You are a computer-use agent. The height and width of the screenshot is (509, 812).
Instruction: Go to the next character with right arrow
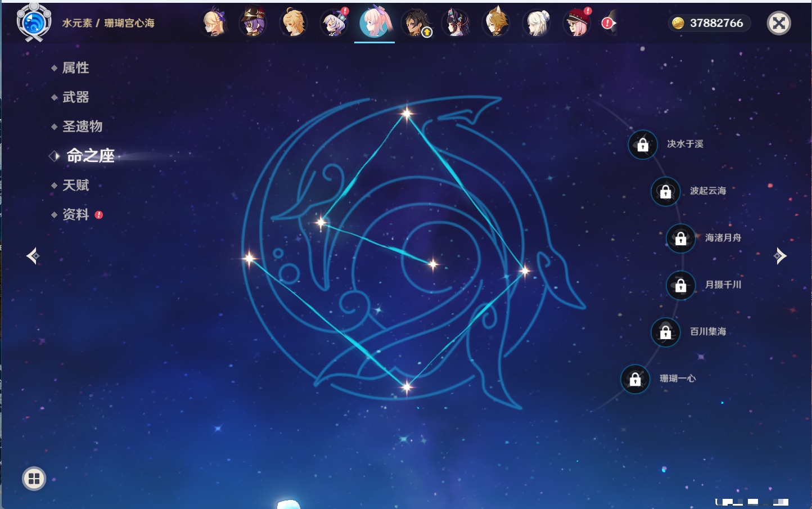[x=780, y=256]
